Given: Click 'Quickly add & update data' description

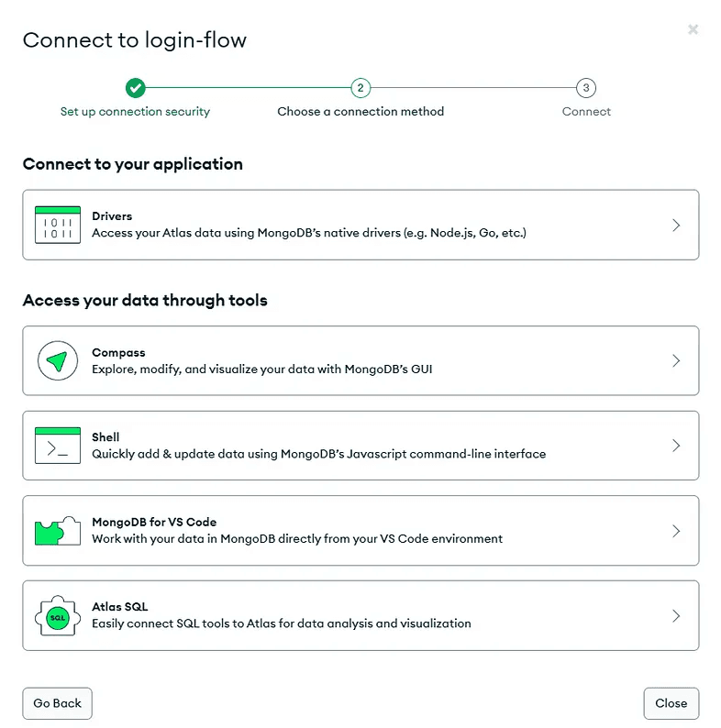Looking at the screenshot, I should point(318,454).
